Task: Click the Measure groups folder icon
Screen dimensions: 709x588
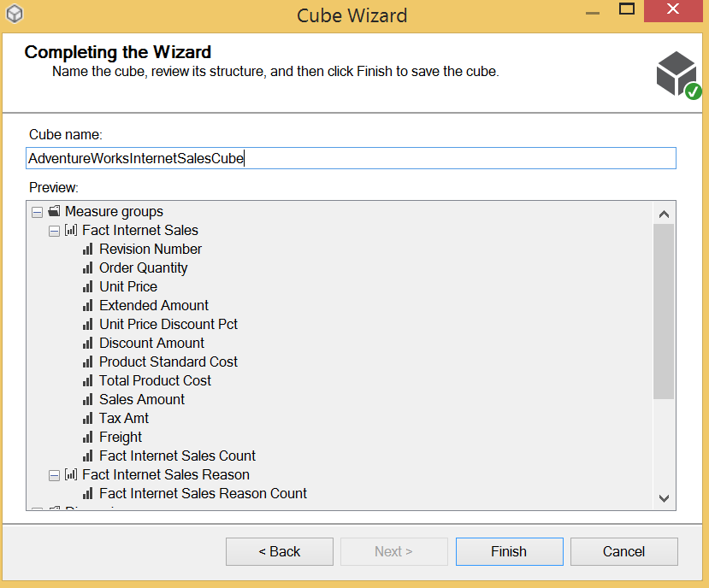Action: point(54,212)
